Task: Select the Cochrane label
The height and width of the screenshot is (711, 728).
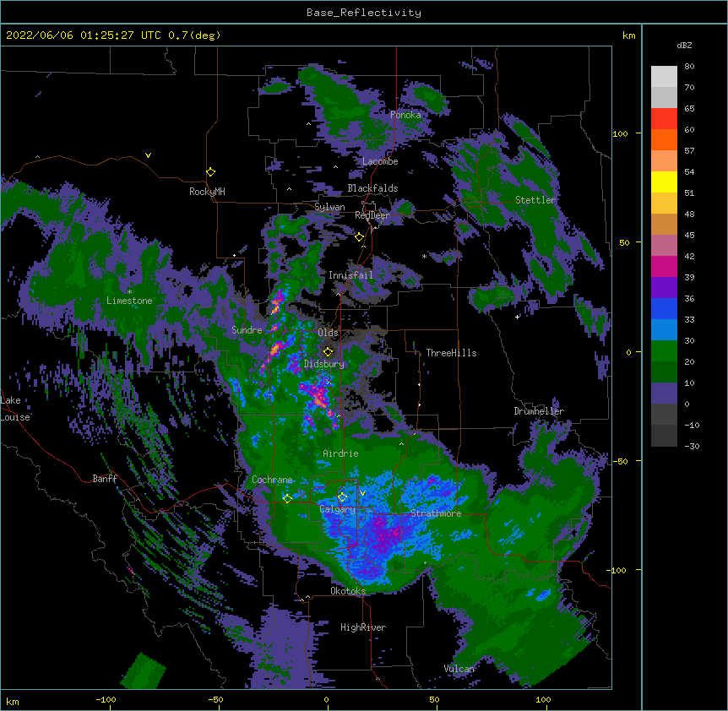Action: pos(272,480)
